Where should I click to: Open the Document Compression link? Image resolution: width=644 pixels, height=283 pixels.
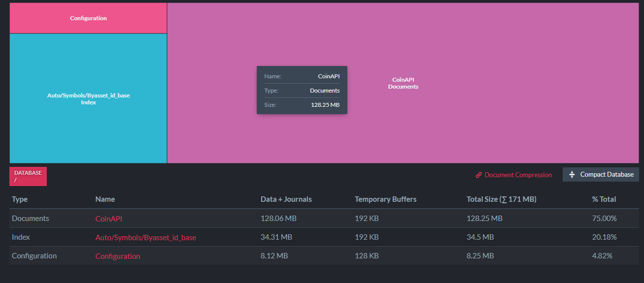(x=518, y=175)
